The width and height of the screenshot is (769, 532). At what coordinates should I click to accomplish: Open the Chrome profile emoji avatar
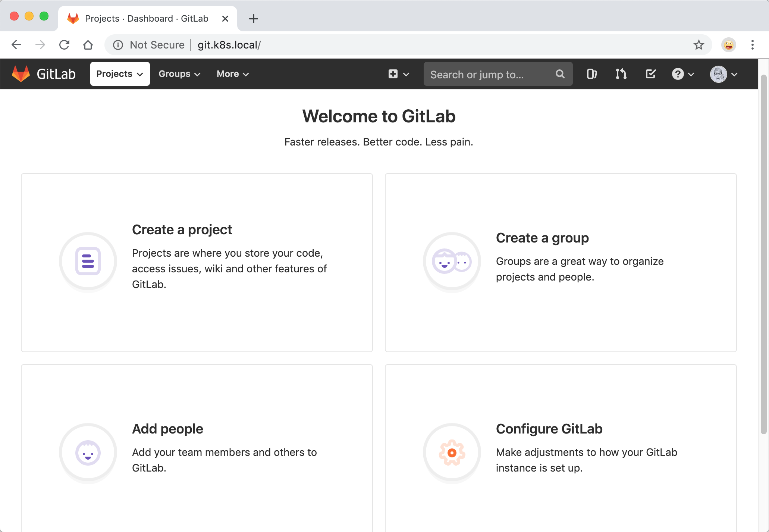point(728,45)
